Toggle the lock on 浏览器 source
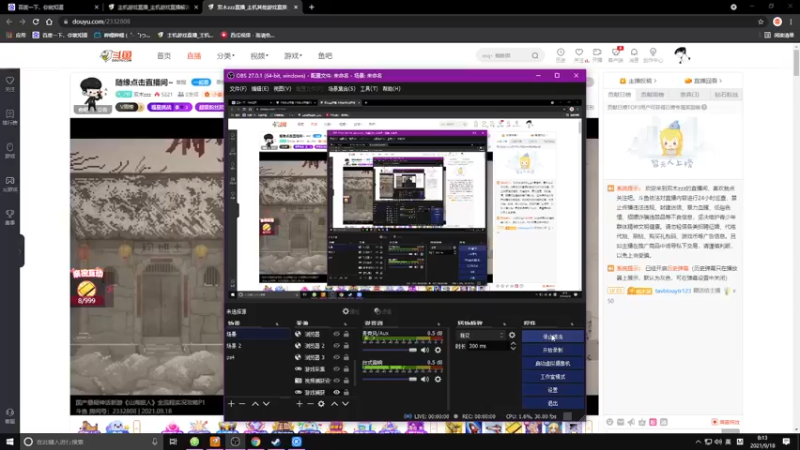 [346, 334]
